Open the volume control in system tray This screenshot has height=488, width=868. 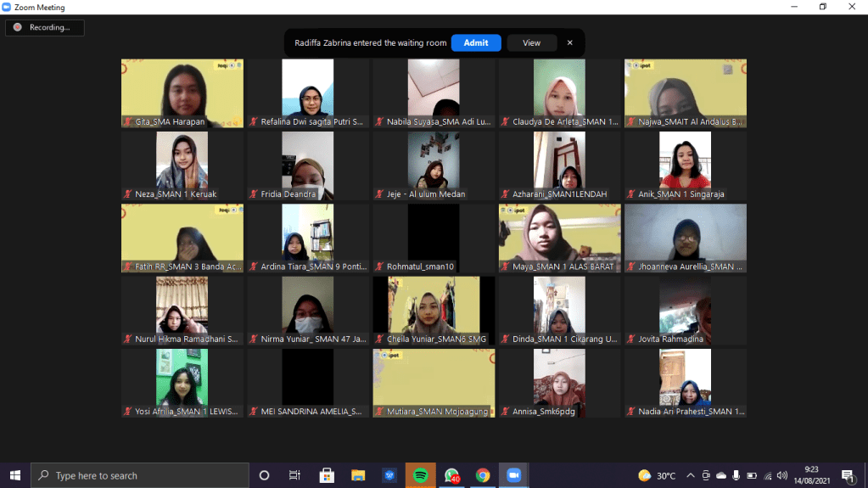781,475
